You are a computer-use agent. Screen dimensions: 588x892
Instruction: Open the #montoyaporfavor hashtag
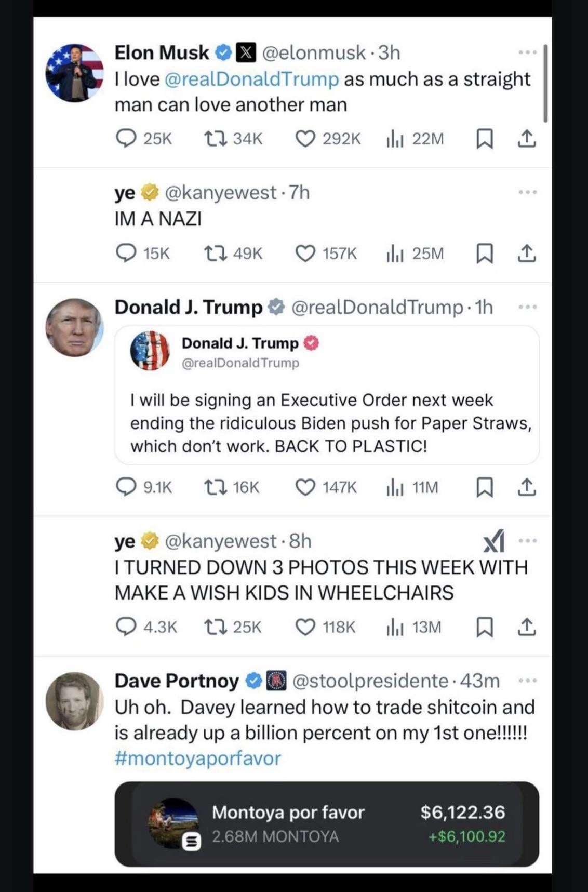pos(197,758)
